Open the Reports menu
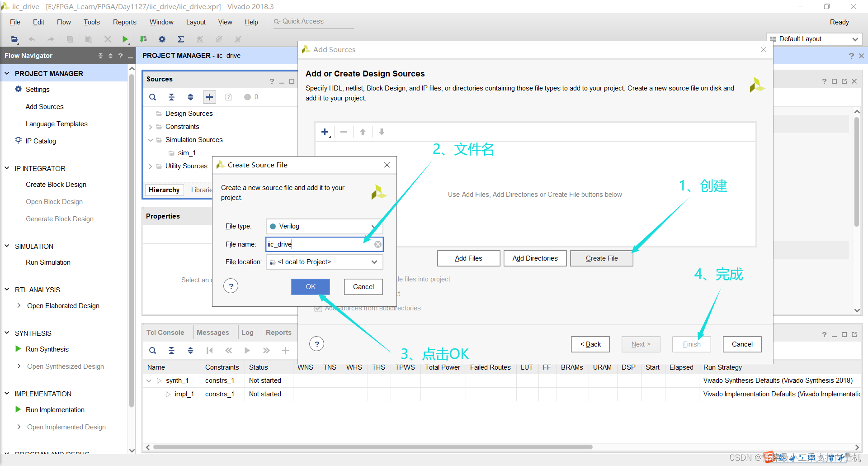 tap(124, 22)
